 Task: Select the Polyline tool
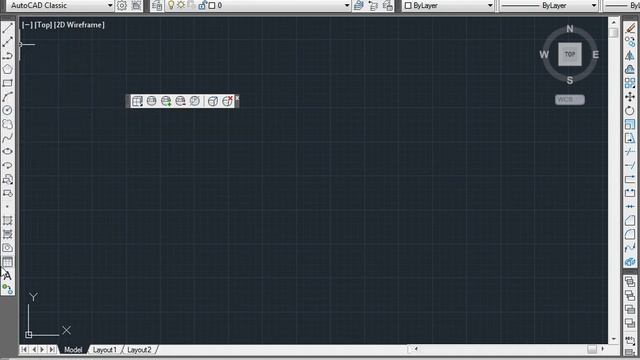(x=7, y=56)
